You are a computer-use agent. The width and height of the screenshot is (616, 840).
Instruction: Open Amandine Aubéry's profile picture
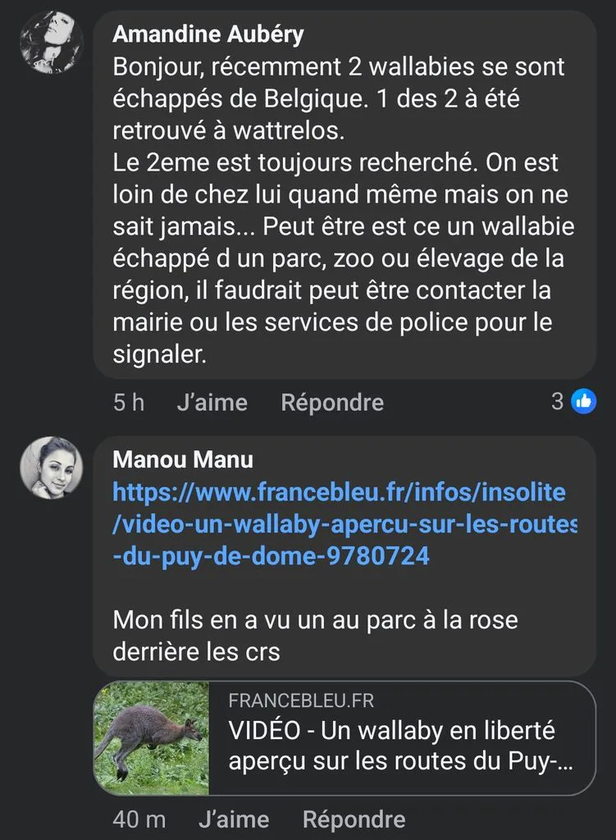point(52,42)
